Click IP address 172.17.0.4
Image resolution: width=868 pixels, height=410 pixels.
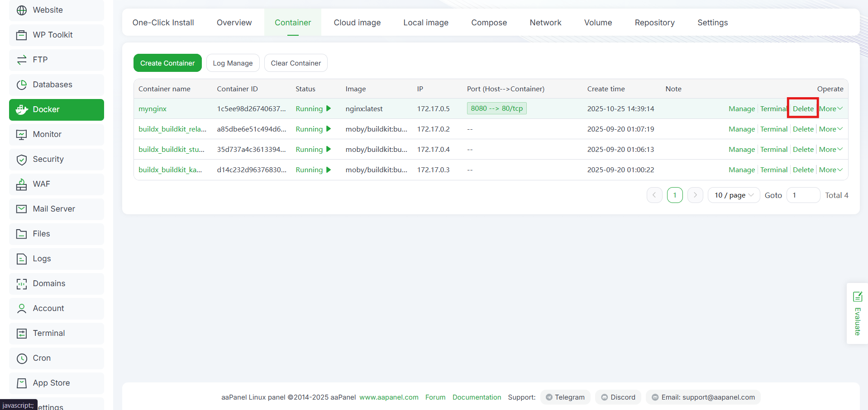tap(433, 149)
